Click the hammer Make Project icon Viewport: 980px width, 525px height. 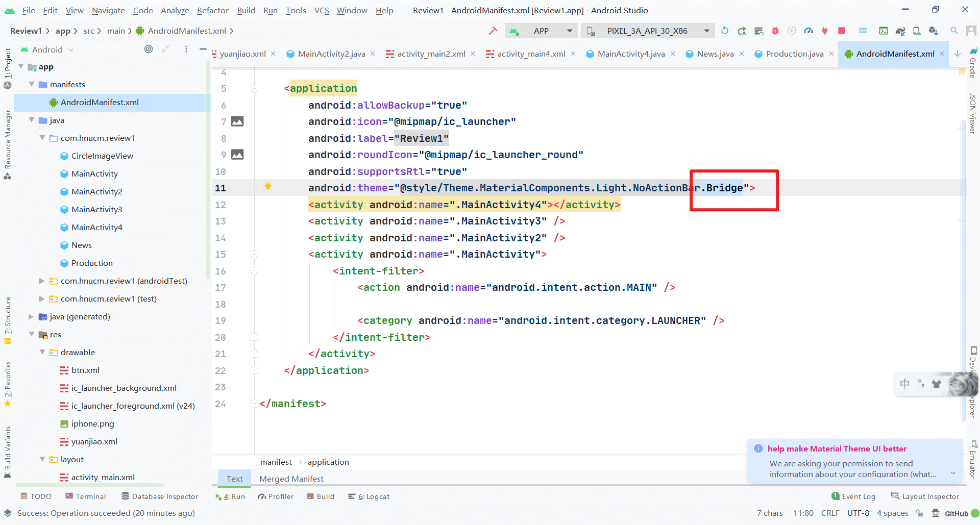point(493,31)
